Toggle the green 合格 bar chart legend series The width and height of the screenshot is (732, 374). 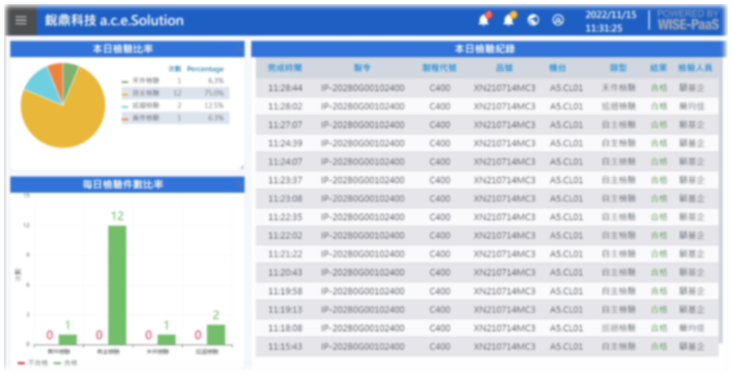[x=65, y=363]
